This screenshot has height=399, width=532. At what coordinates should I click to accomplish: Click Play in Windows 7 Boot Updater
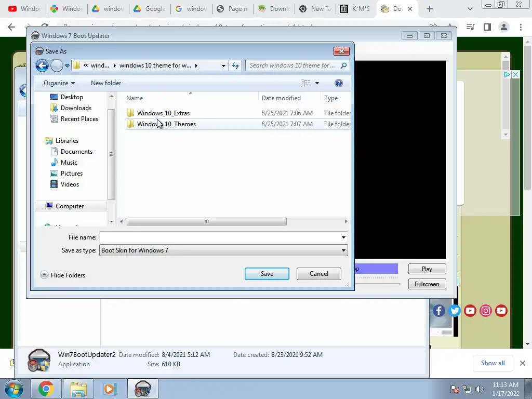(427, 269)
